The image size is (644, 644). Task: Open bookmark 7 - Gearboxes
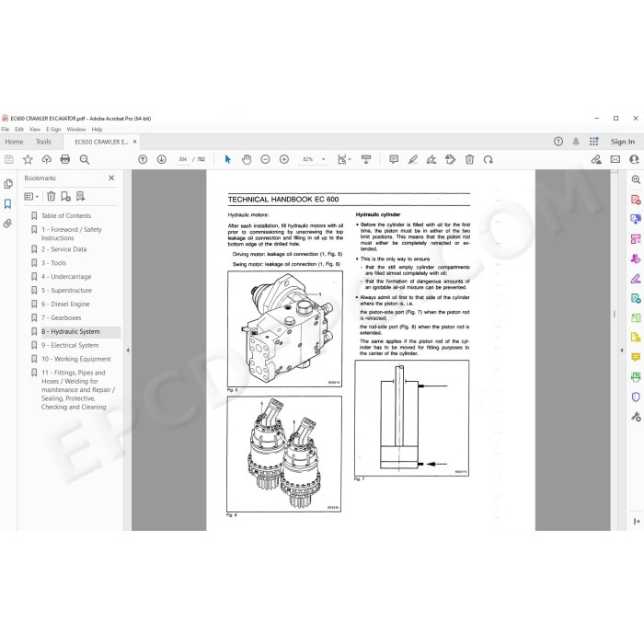click(62, 318)
